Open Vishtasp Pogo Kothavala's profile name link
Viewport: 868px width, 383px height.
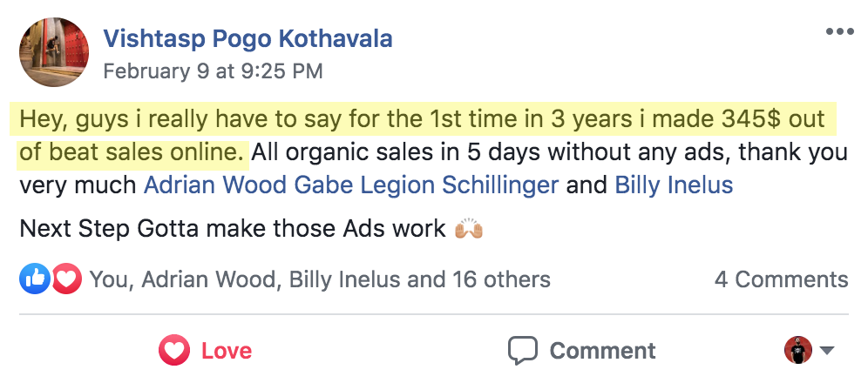point(248,39)
